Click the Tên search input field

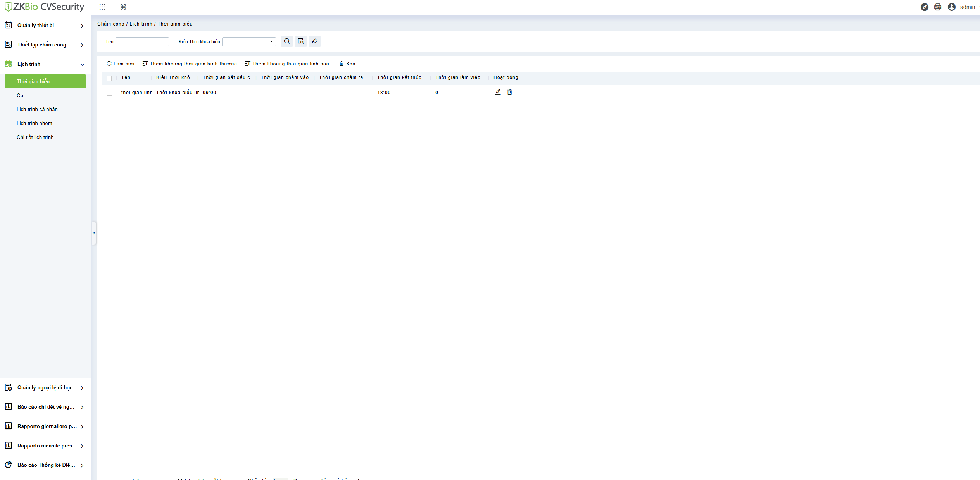[x=142, y=42]
